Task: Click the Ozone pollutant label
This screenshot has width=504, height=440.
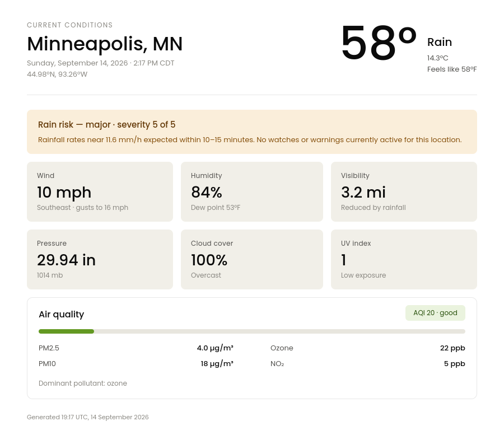Action: [282, 348]
